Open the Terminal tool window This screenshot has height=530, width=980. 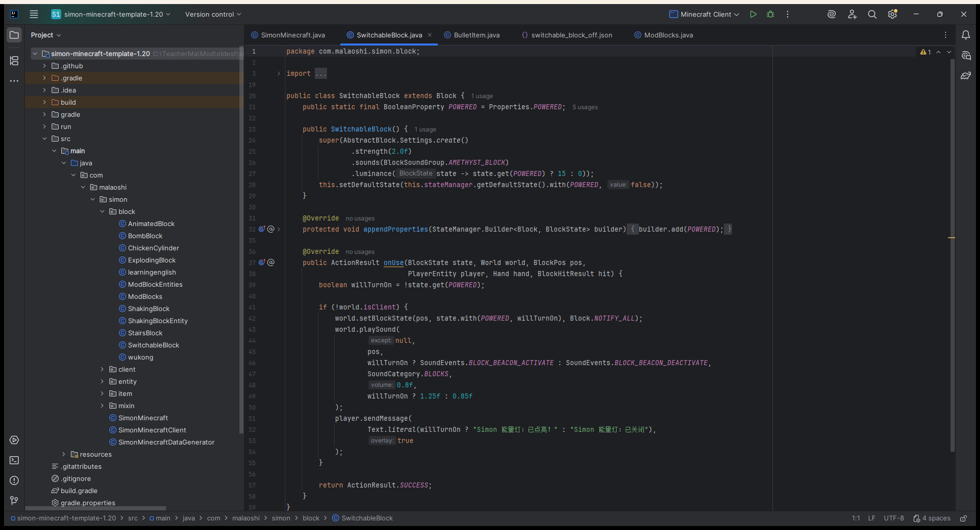(14, 460)
